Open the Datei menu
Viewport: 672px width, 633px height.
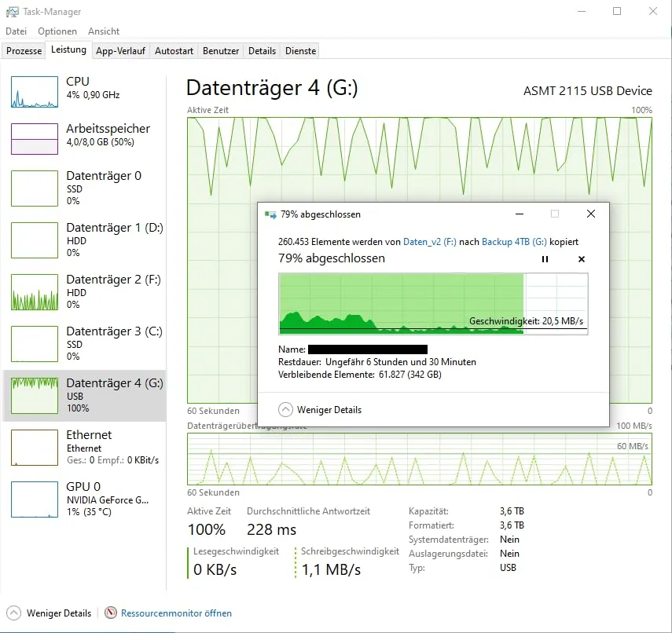click(x=17, y=31)
